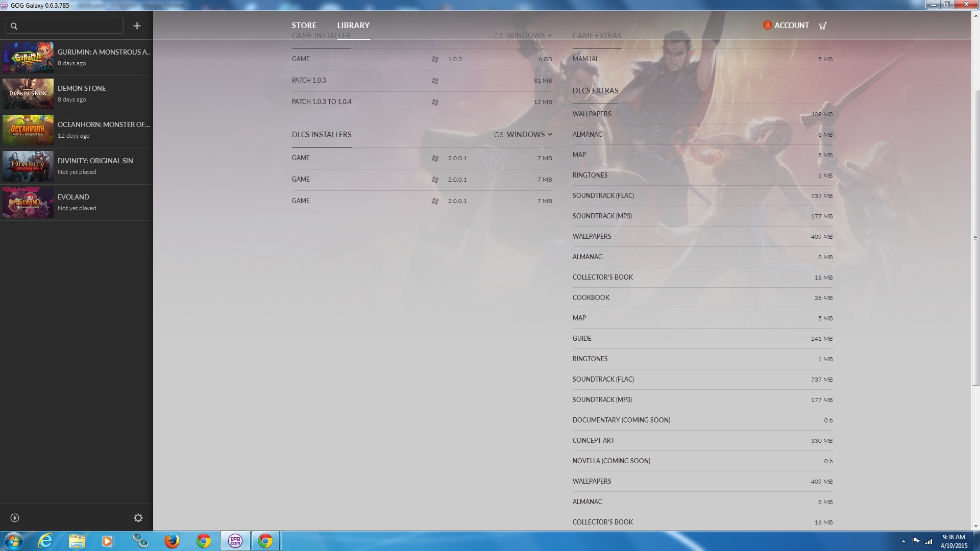Screen dimensions: 980x551
Task: Click Windows icon in GAME 1.0.3 row
Action: click(x=435, y=59)
